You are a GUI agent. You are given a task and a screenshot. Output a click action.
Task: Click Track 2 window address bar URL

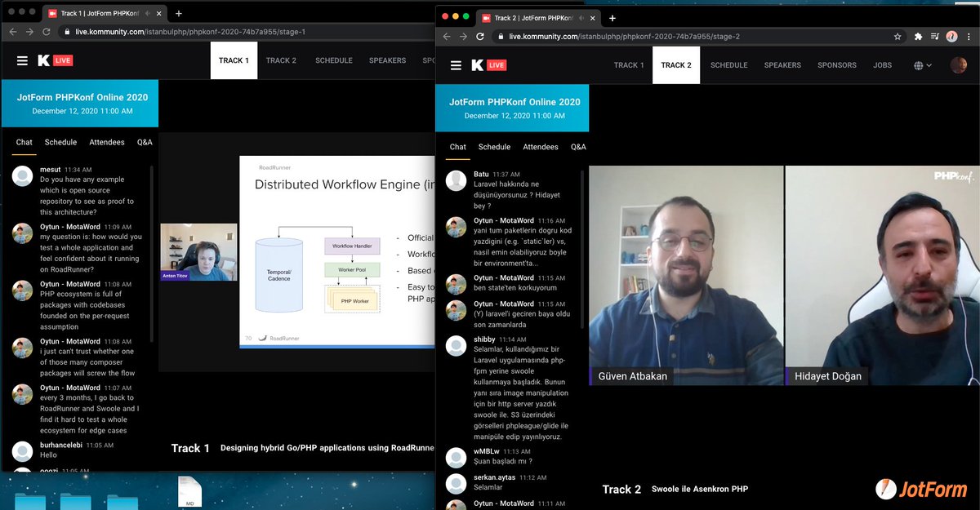point(625,36)
